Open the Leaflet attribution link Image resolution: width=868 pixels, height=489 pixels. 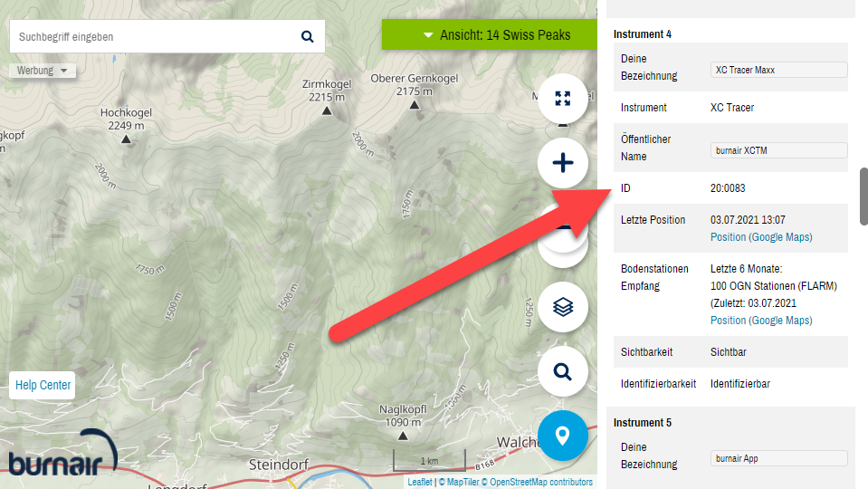420,482
